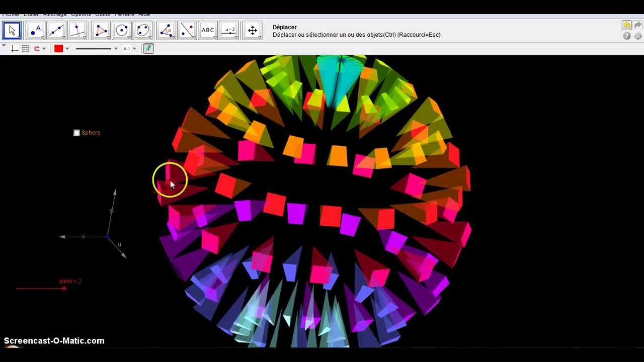This screenshot has width=644, height=362.
Task: Open the Editer menu
Action: [x=31, y=15]
